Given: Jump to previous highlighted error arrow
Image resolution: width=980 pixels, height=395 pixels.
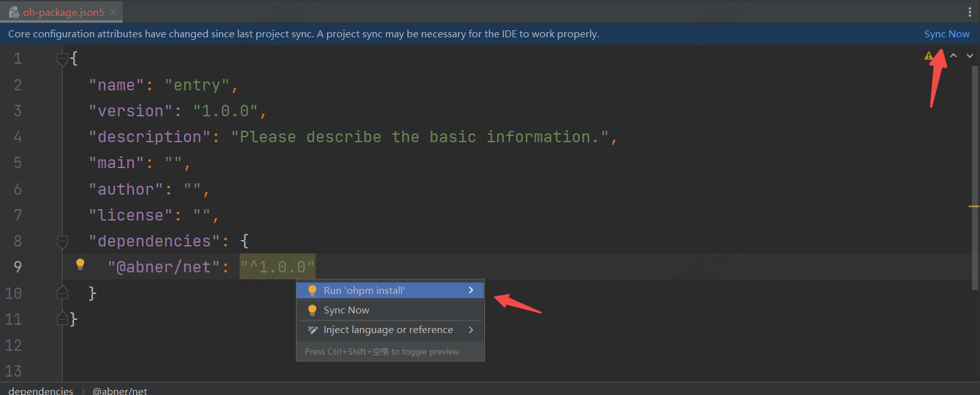Looking at the screenshot, I should click(953, 56).
